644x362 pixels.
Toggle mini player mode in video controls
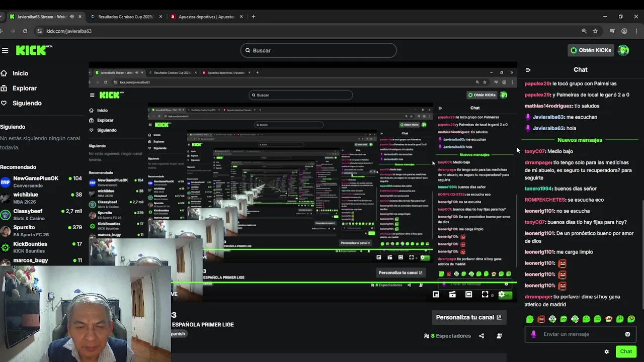(x=436, y=295)
